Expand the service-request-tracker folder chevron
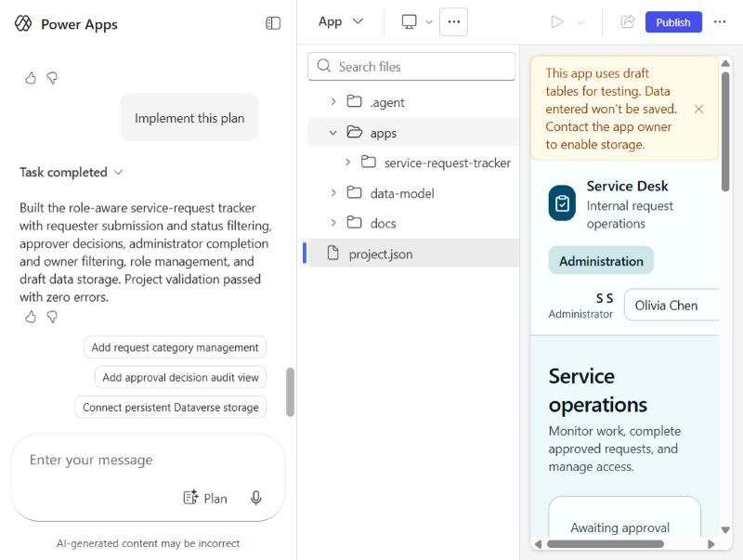743x560 pixels. (347, 162)
